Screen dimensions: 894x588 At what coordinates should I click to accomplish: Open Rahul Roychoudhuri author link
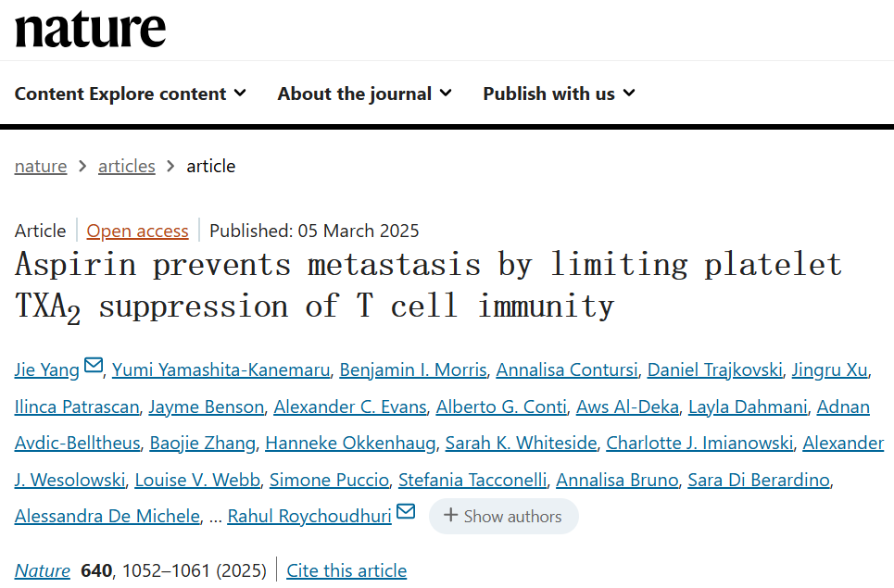pyautogui.click(x=309, y=517)
